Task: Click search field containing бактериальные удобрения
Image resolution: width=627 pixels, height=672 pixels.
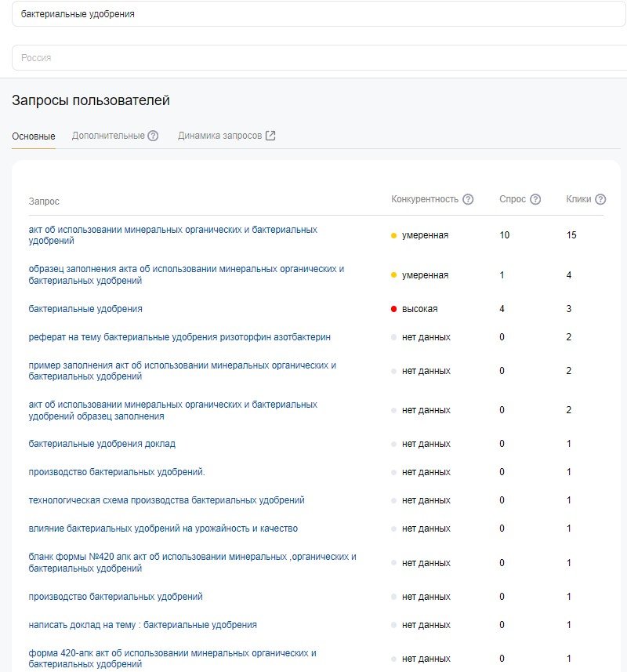Action: click(x=313, y=14)
